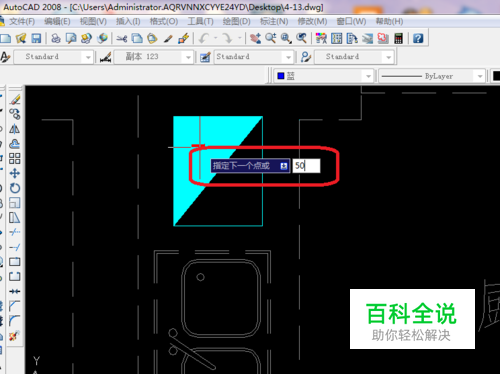This screenshot has height=374, width=500.
Task: Select the Extend tool
Action: click(15, 247)
